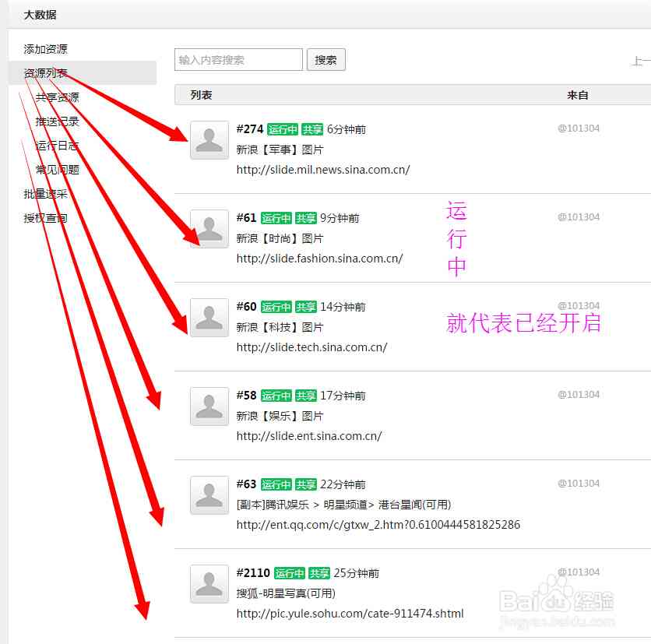Click avatar icon of resource #63
The image size is (651, 644).
point(209,495)
